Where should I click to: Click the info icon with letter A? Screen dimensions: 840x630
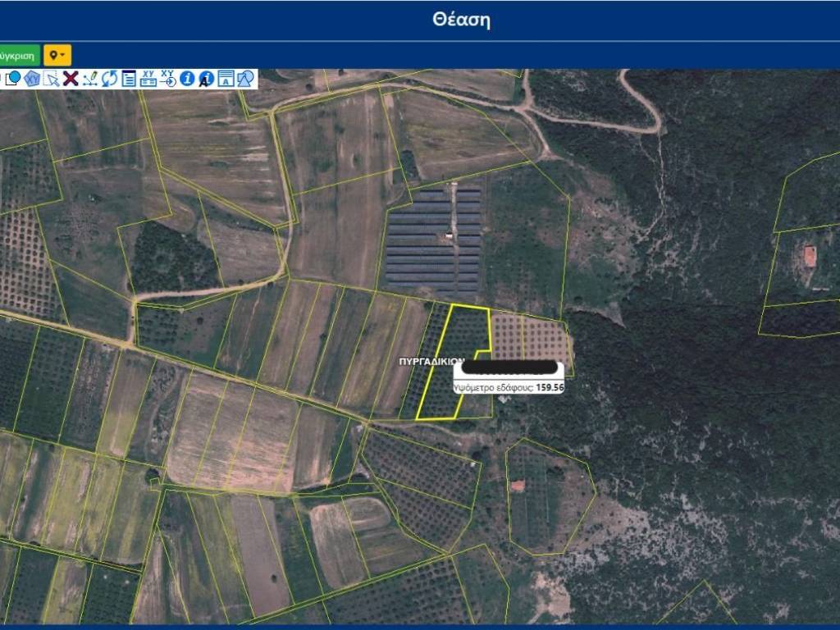[x=206, y=80]
